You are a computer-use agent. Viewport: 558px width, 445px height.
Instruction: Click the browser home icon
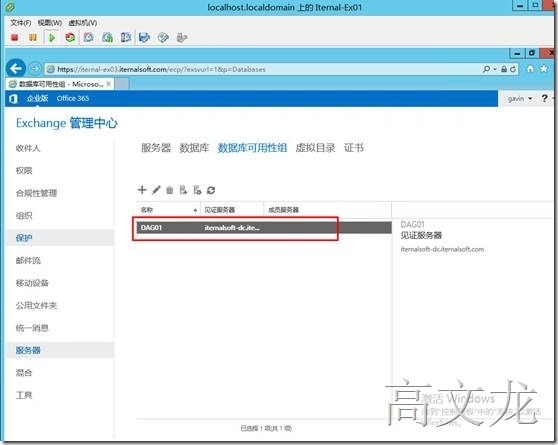530,69
